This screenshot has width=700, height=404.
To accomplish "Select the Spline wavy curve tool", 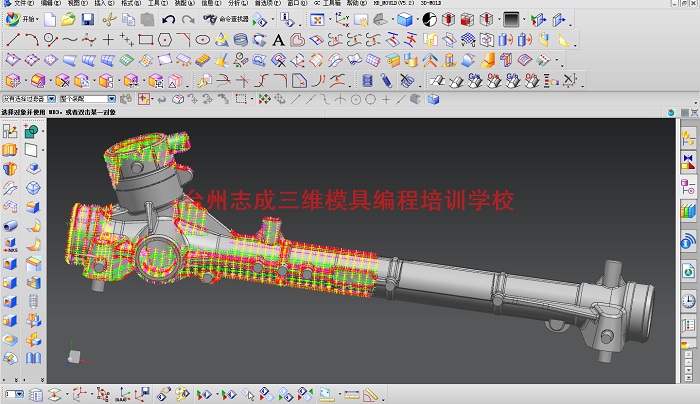I will tap(70, 40).
